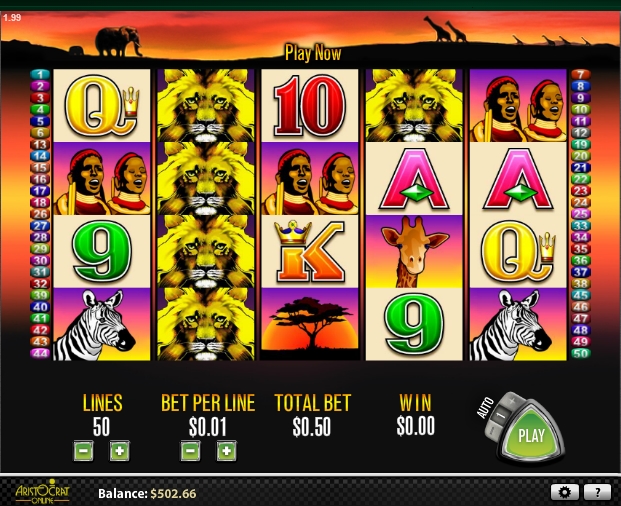The width and height of the screenshot is (621, 506).
Task: Click the crowned K symbol on reel three
Action: [310, 251]
